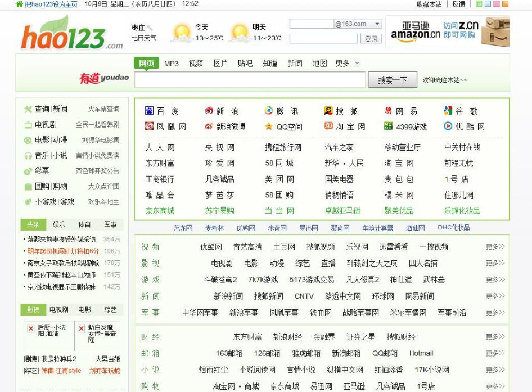Click the Sohu icon
Viewport: 532px width, 392px height.
pos(328,111)
